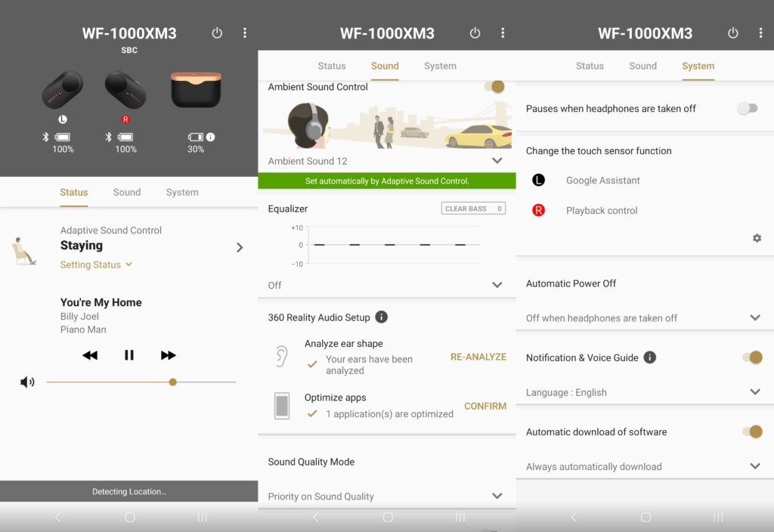774x532 pixels.
Task: Toggle the Ambient Sound Control switch
Action: click(495, 87)
